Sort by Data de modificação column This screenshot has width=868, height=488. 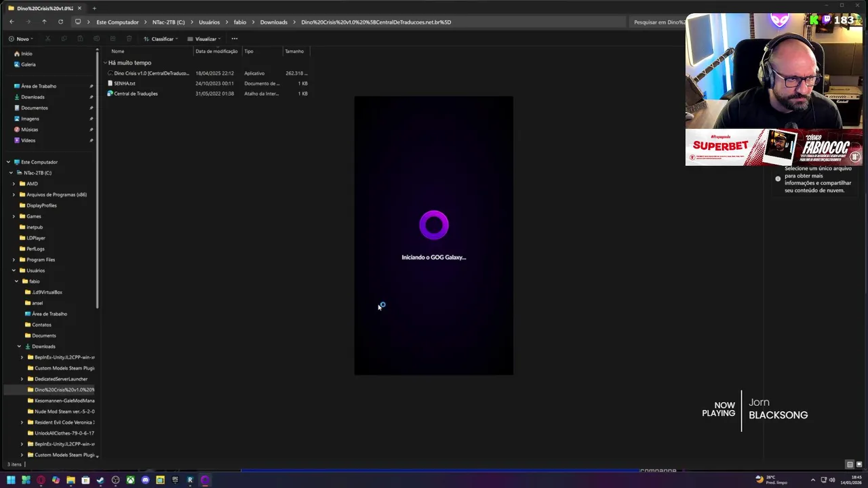pos(216,52)
